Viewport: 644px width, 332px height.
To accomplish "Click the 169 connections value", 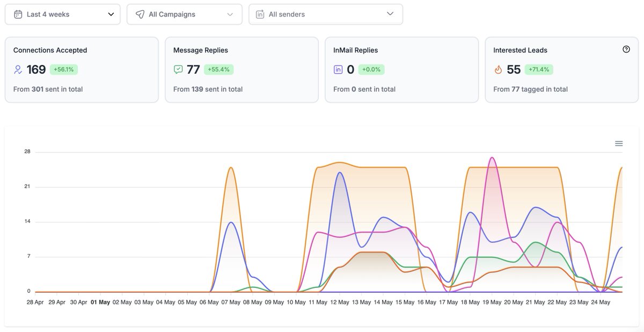I will point(36,69).
